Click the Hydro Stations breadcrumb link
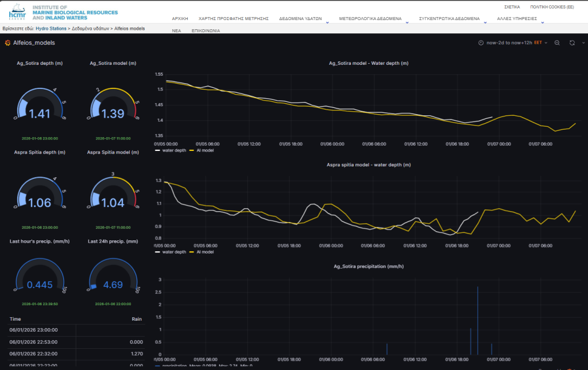 (51, 28)
